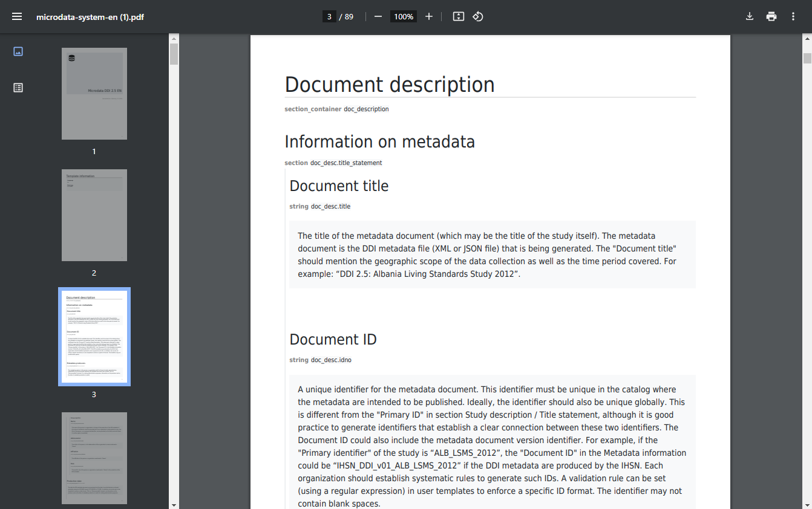Toggle fit to page button
Image resolution: width=812 pixels, height=509 pixels.
pos(459,16)
